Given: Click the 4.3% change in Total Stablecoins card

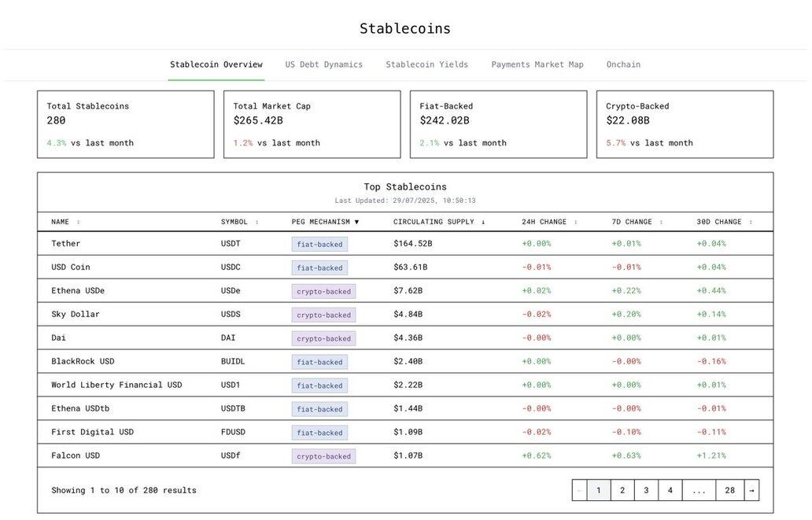Looking at the screenshot, I should tap(57, 143).
